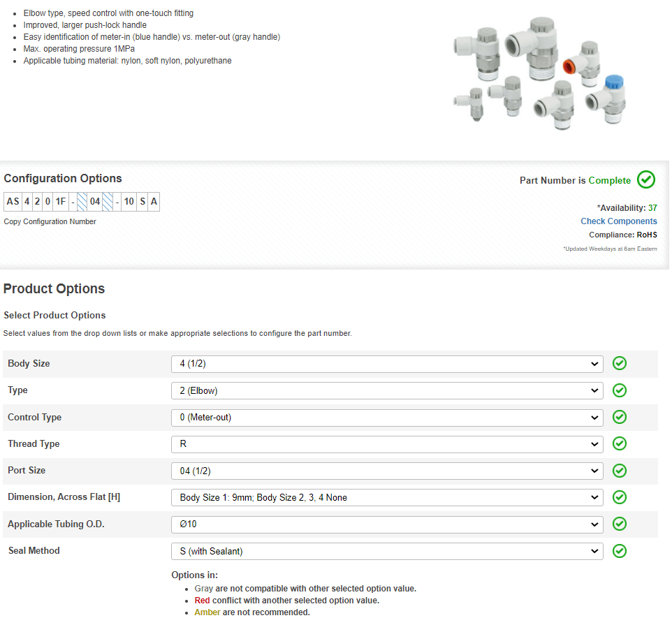Open the Dimension, Across Flat [H] dropdown
Image resolution: width=672 pixels, height=618 pixels.
(386, 498)
